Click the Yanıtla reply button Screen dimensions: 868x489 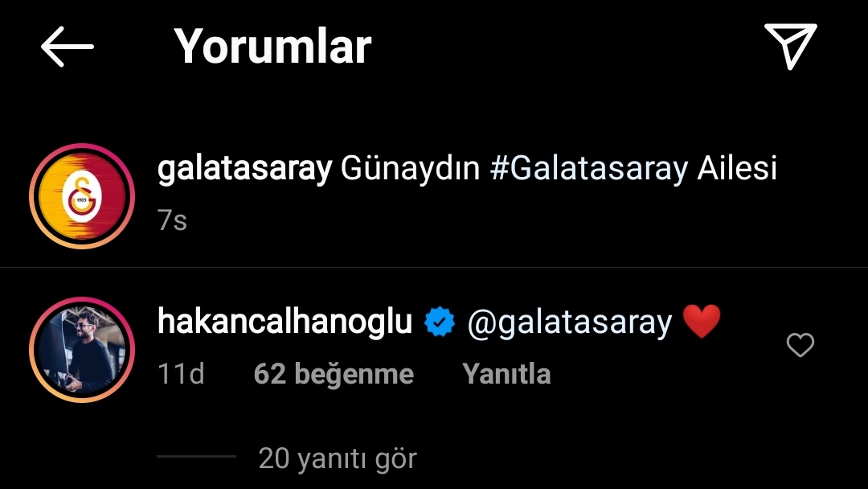pyautogui.click(x=506, y=374)
